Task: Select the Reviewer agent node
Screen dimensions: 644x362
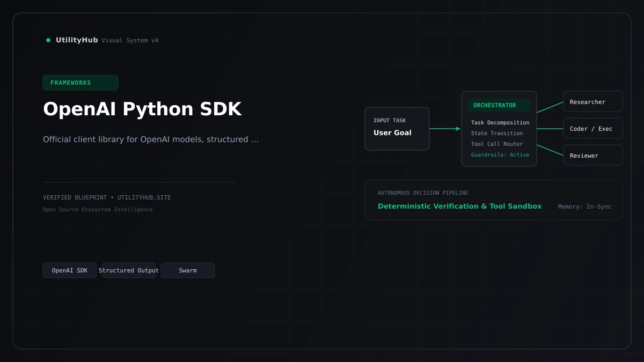Action: tap(593, 155)
